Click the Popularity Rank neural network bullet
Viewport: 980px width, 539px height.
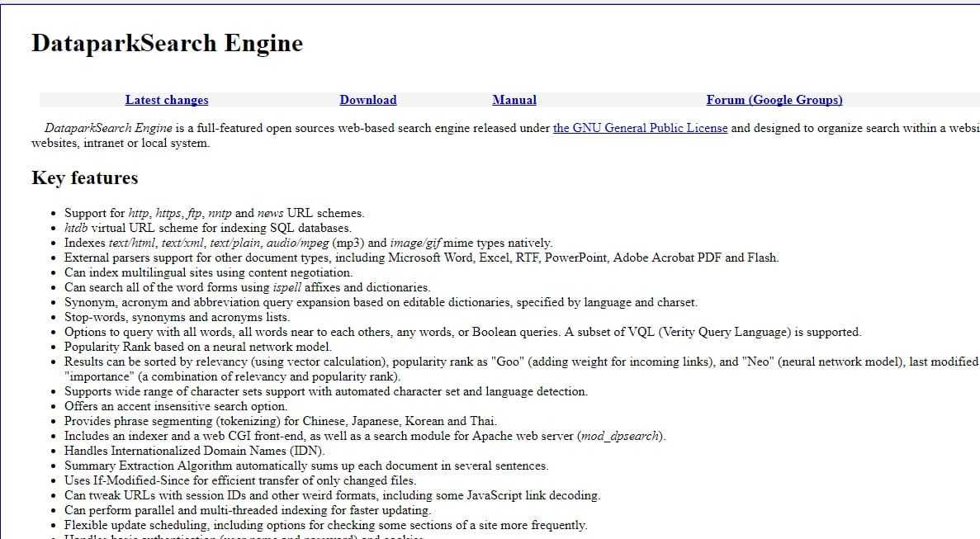pos(197,347)
